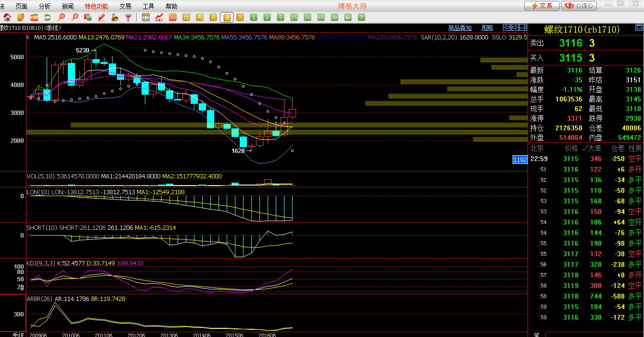Open the overlapping windows icon
This screenshot has width=644, height=337.
pos(88,17)
